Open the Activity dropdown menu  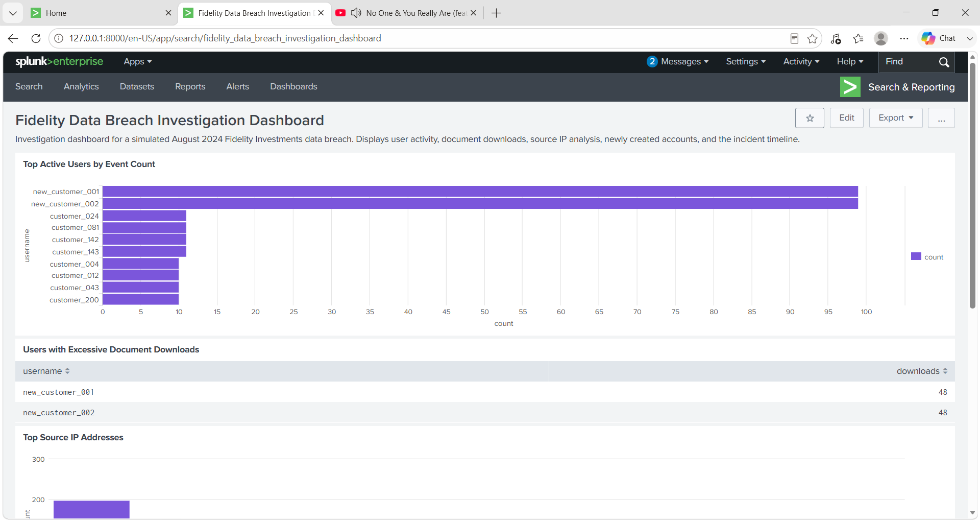pos(801,62)
